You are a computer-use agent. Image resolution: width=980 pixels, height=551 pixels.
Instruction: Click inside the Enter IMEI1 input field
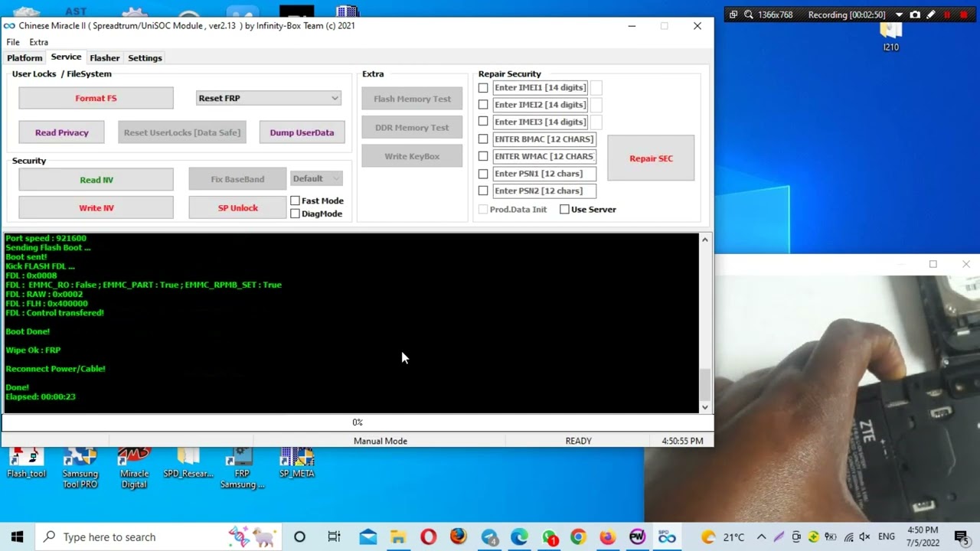click(540, 87)
